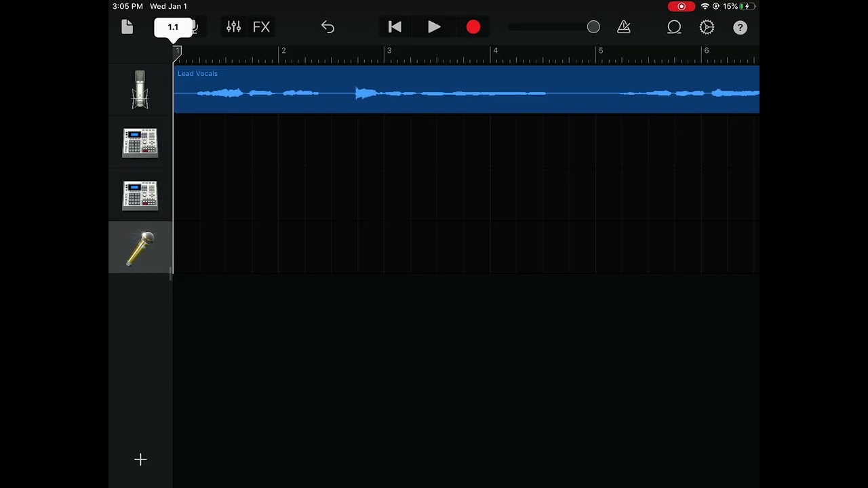Select the second drum machine track header

(140, 195)
